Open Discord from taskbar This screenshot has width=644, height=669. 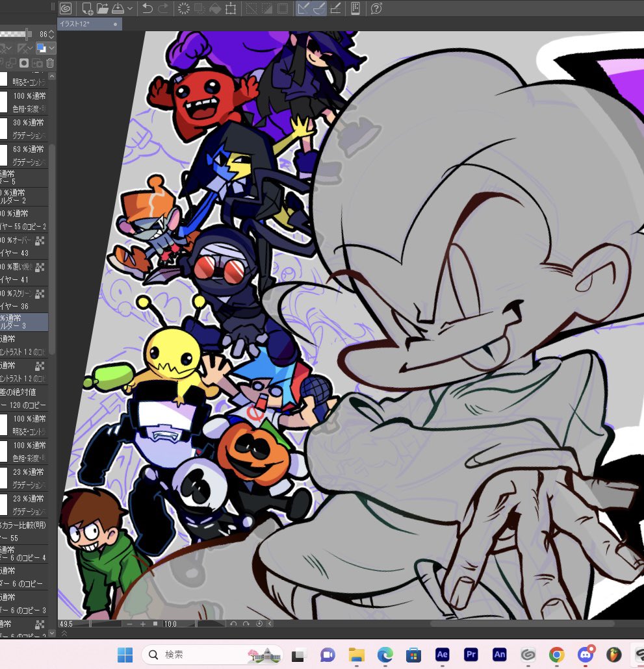586,654
